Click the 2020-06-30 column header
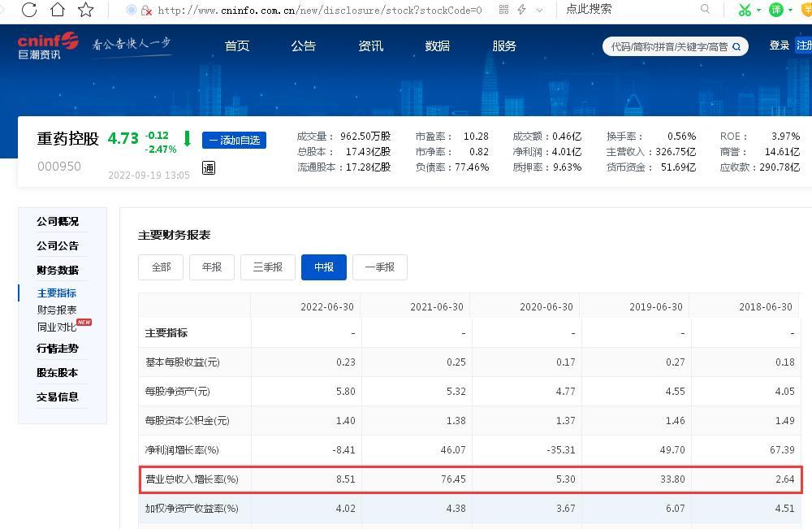812x529 pixels. (x=546, y=307)
